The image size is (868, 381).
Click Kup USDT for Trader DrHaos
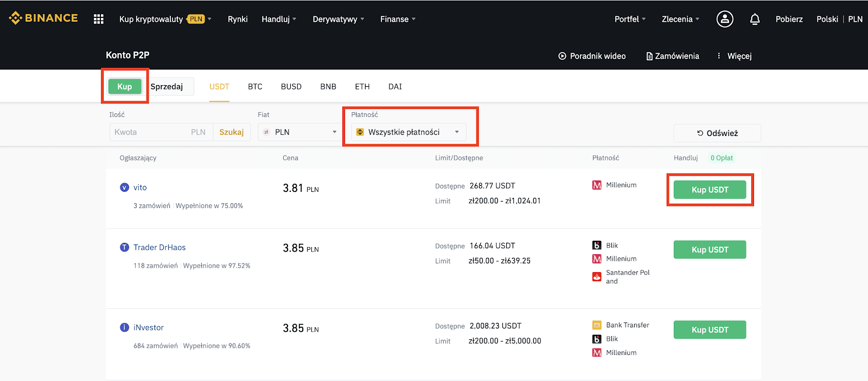710,250
